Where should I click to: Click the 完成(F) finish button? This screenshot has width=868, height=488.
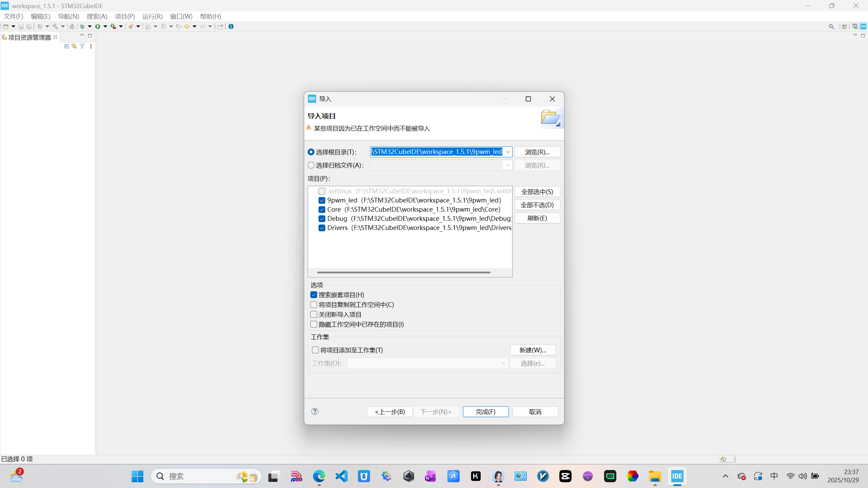tap(485, 412)
